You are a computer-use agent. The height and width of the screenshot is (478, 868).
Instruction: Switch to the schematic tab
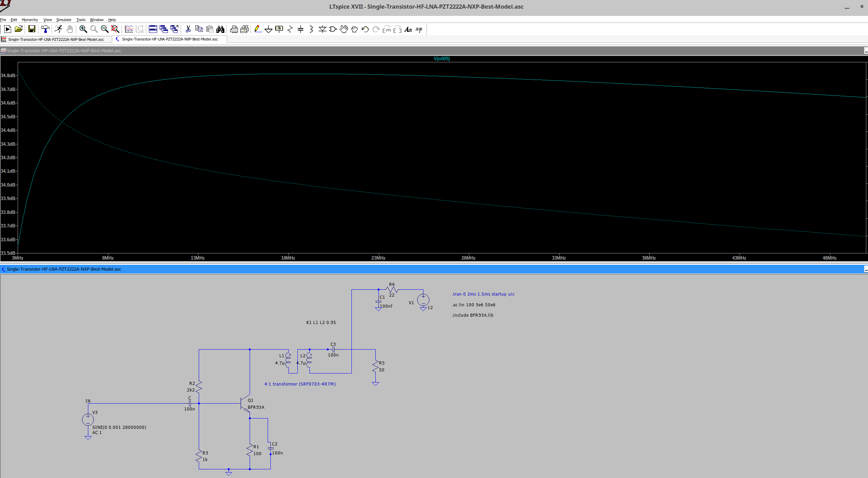(x=169, y=39)
